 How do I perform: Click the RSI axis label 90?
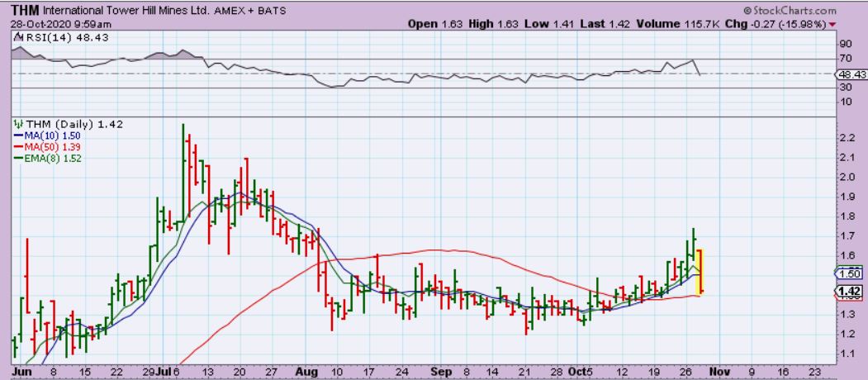[x=846, y=45]
